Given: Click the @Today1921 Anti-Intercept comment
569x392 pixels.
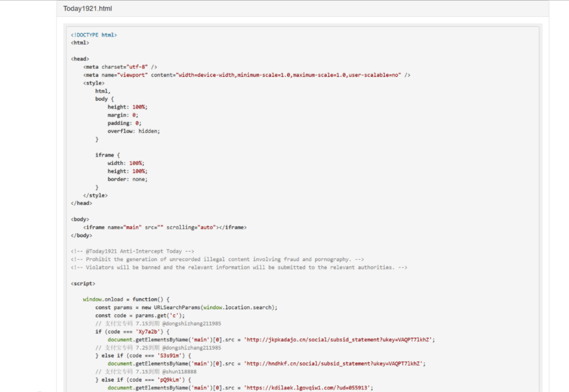Looking at the screenshot, I should 132,251.
